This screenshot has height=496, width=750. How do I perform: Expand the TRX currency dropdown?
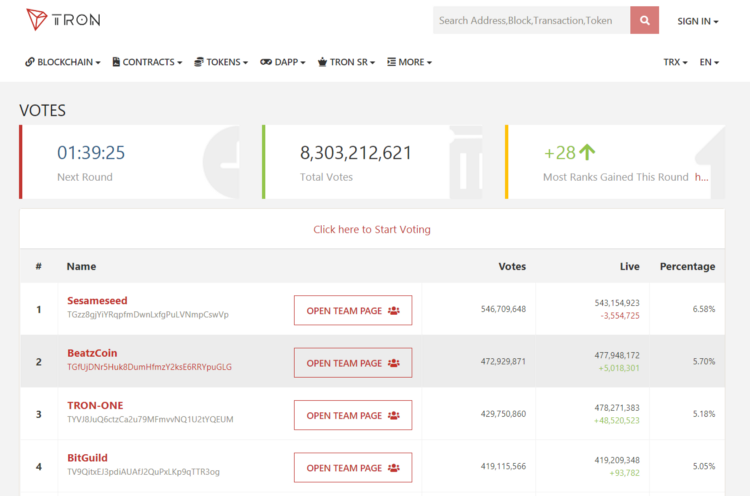tap(675, 62)
